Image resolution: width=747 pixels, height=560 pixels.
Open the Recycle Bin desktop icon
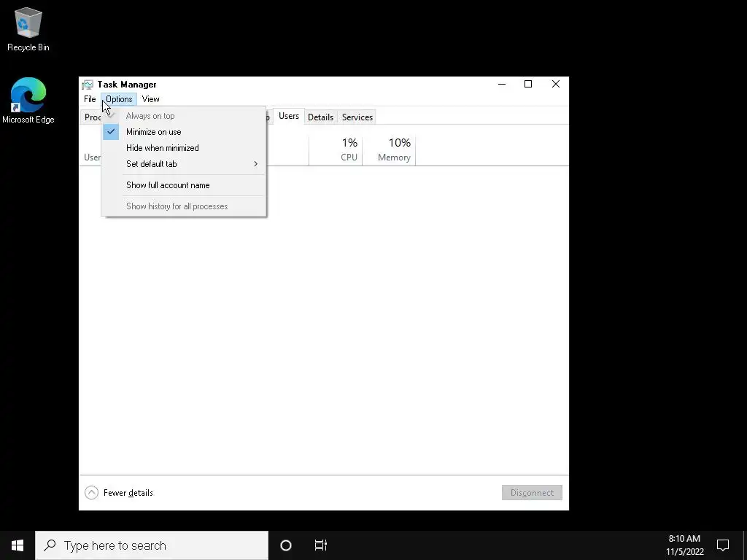[x=28, y=29]
